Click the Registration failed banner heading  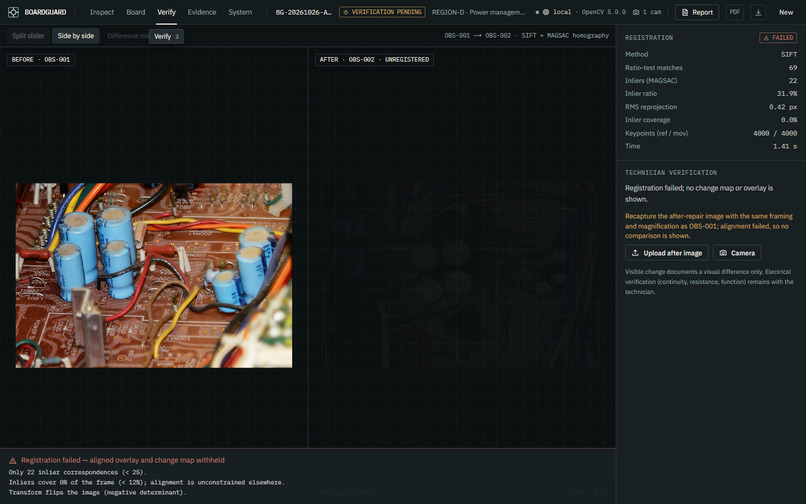[123, 460]
